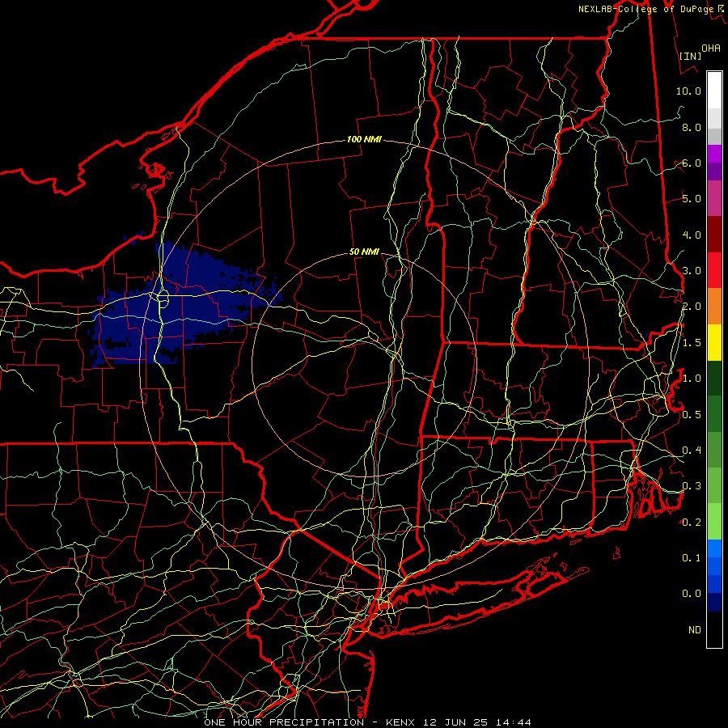Viewport: 728px width, 728px height.
Task: Select the 0.0 legend value
Action: click(692, 594)
